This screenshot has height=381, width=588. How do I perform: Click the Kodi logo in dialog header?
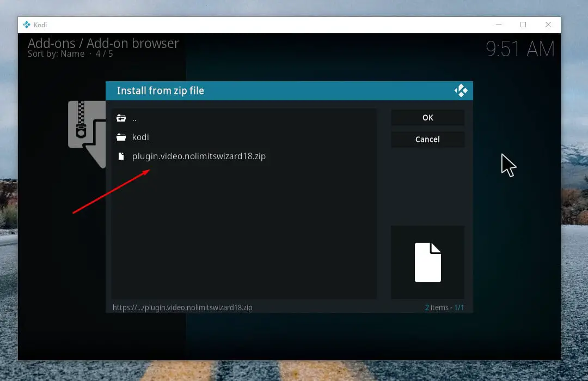[461, 90]
